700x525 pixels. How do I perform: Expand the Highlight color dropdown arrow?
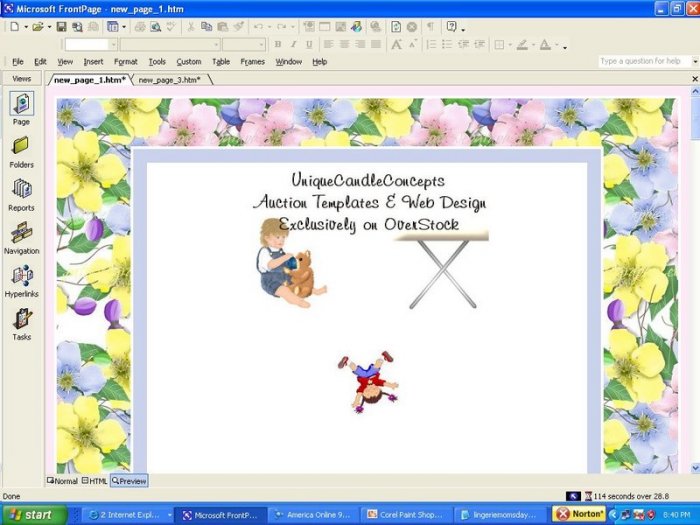(533, 45)
